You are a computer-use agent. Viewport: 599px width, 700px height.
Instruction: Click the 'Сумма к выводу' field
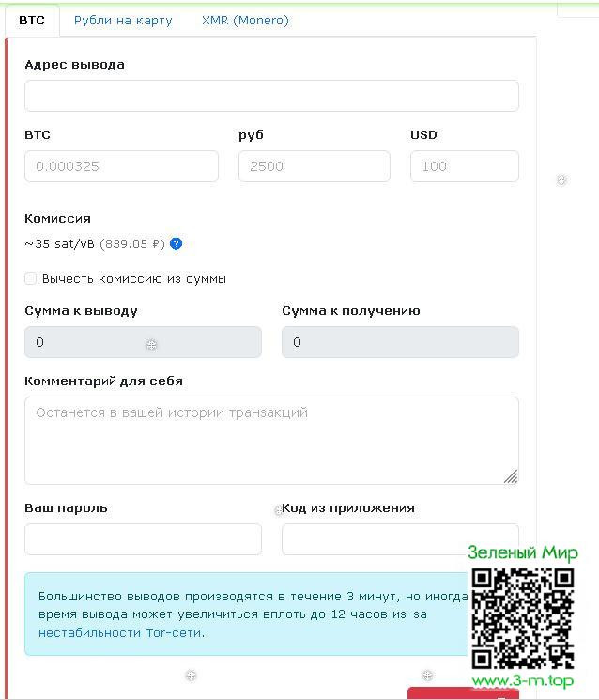[x=143, y=342]
